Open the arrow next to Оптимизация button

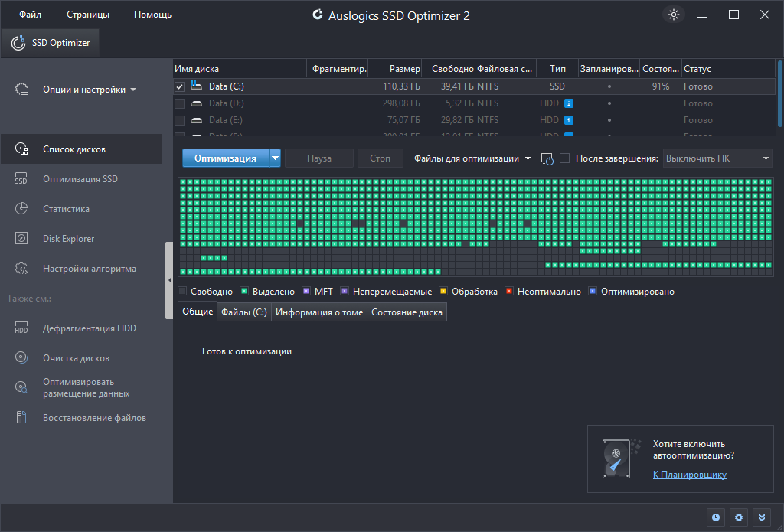275,158
